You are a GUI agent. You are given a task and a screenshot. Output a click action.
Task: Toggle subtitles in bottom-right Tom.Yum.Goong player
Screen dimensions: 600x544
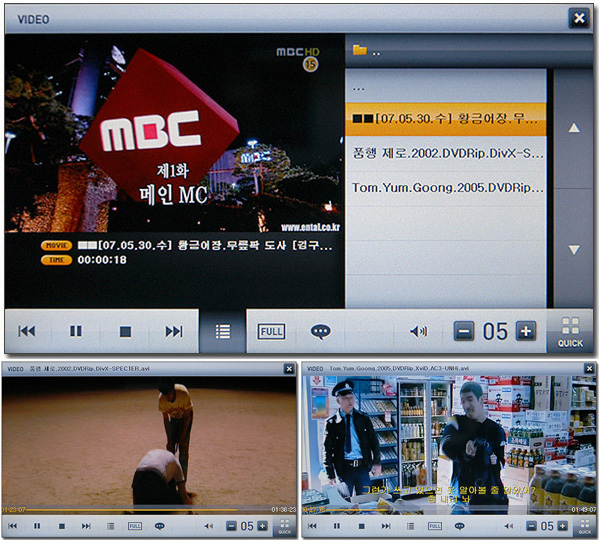click(x=460, y=526)
